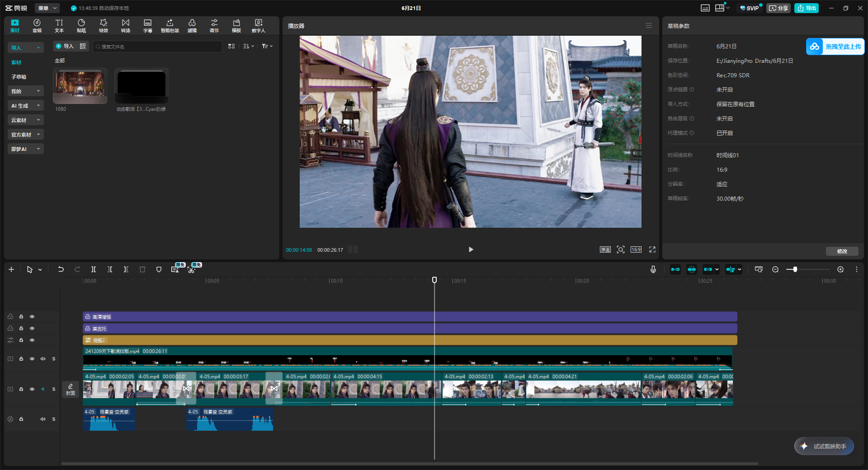Expand the 官方素材 sidebar section
Screen dimensions: 868x470
pos(26,135)
